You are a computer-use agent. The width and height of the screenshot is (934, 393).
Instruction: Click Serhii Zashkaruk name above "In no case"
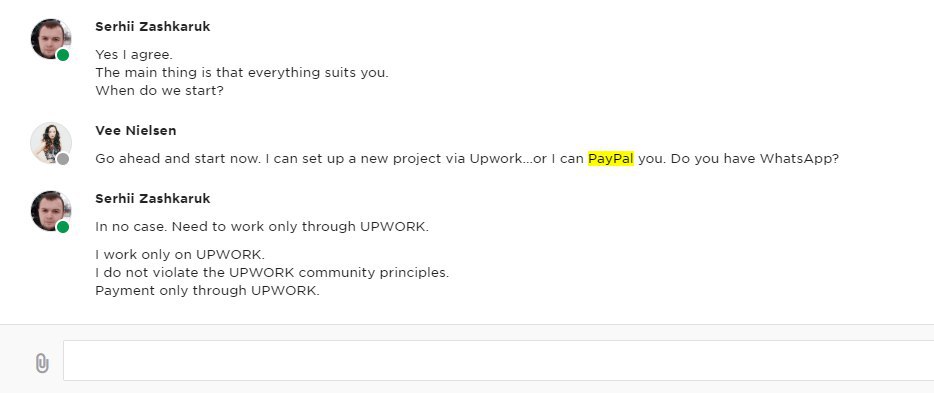point(152,198)
